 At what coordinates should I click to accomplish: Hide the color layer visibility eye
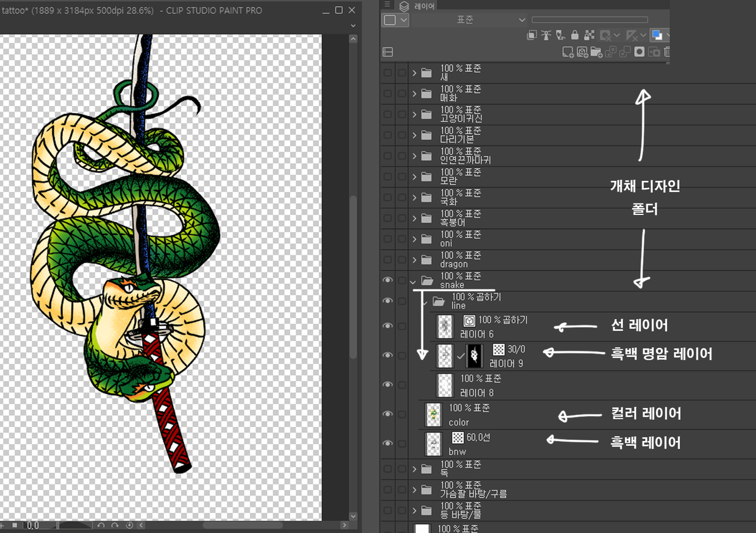click(x=387, y=414)
